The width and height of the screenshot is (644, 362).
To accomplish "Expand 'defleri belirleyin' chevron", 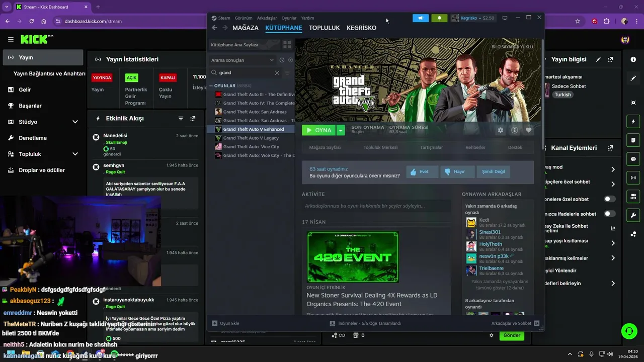I will 613,284.
